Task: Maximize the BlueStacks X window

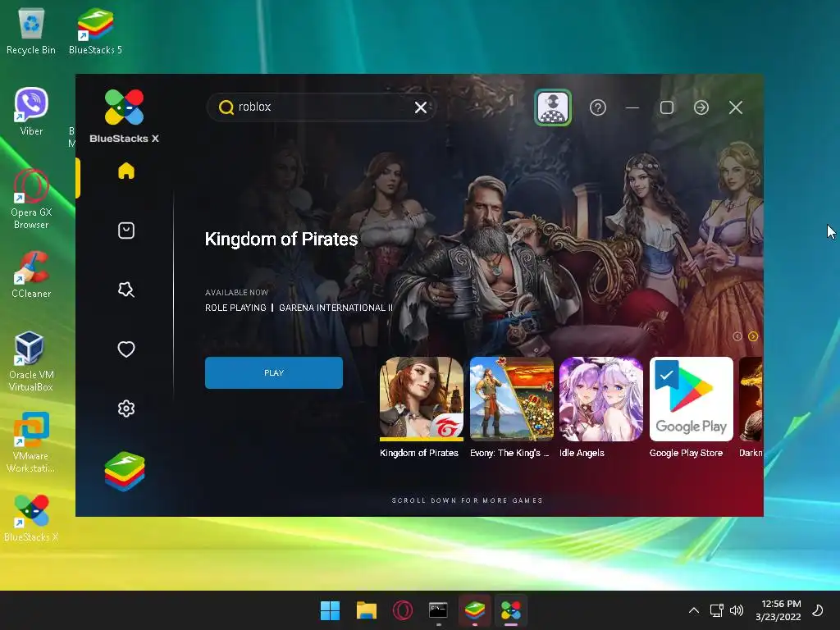Action: (x=666, y=107)
